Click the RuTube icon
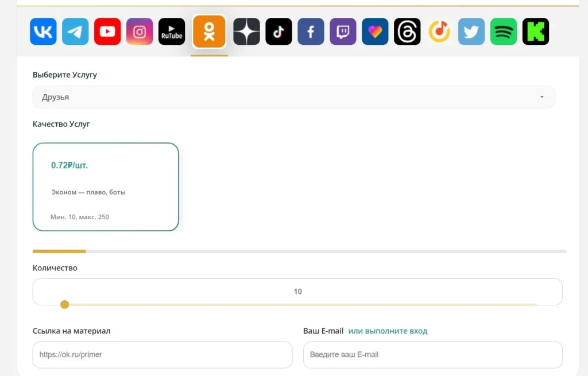Image resolution: width=588 pixels, height=376 pixels. pyautogui.click(x=172, y=32)
